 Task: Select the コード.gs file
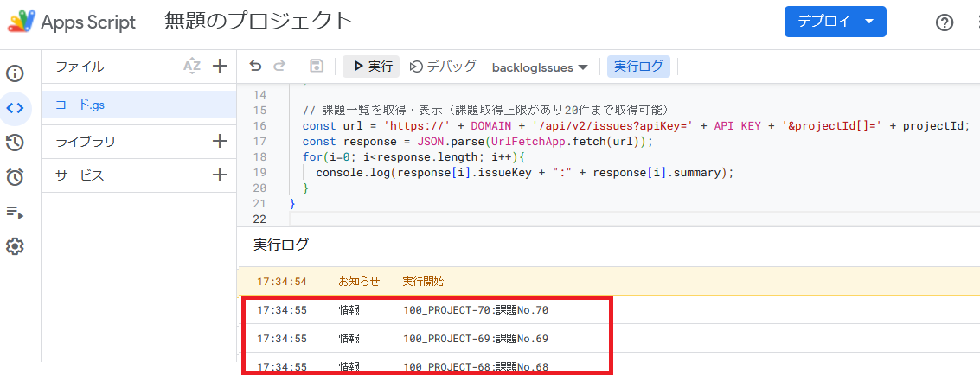(138, 105)
